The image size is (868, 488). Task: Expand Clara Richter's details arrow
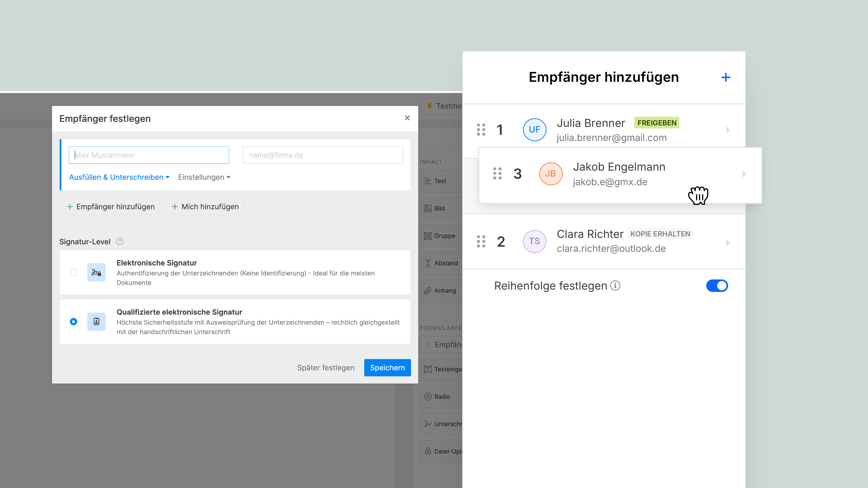tap(728, 242)
